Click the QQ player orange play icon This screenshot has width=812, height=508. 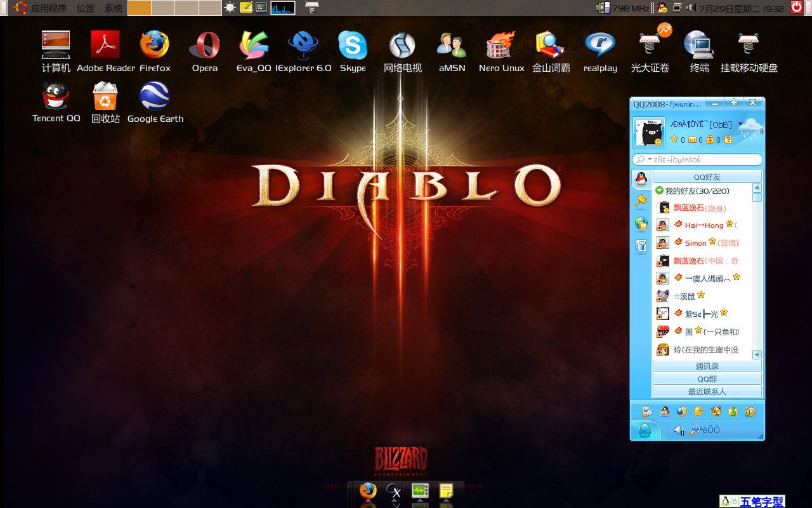(750, 411)
